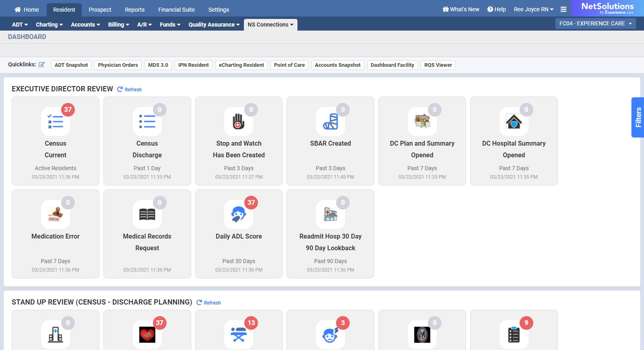Click the NetSolutions logo
The image size is (644, 350).
click(x=607, y=8)
